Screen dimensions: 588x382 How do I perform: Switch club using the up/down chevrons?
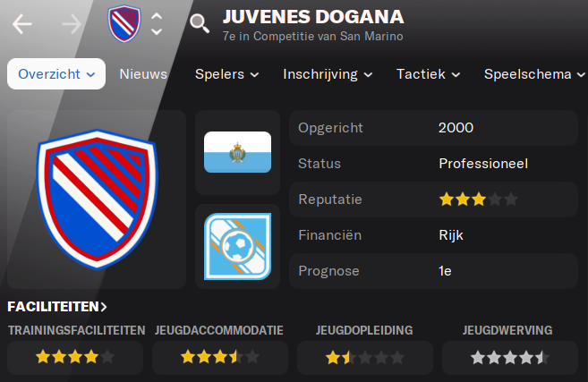coord(157,24)
